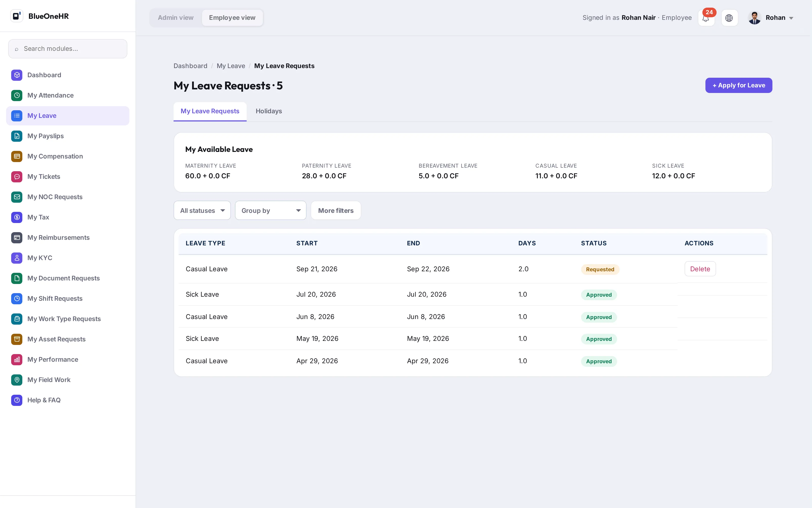
Task: Click the Jul 20 Sick Leave Approved badge
Action: click(599, 295)
